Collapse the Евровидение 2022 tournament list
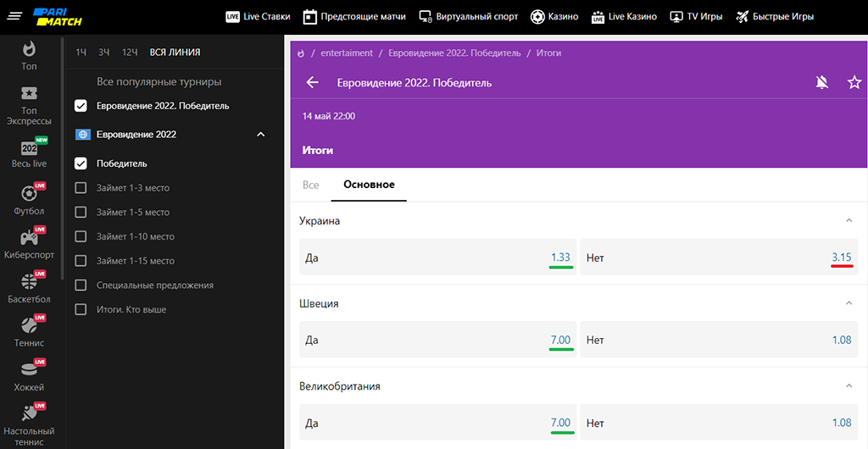The width and height of the screenshot is (868, 449). tap(261, 135)
